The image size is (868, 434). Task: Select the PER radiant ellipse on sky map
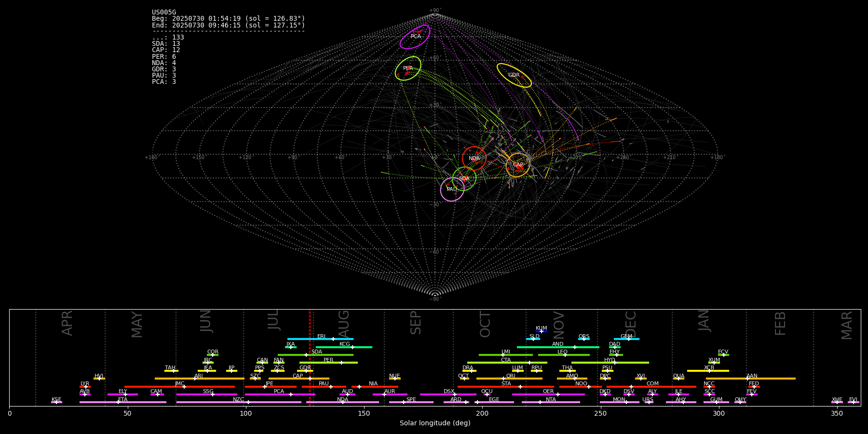(408, 68)
